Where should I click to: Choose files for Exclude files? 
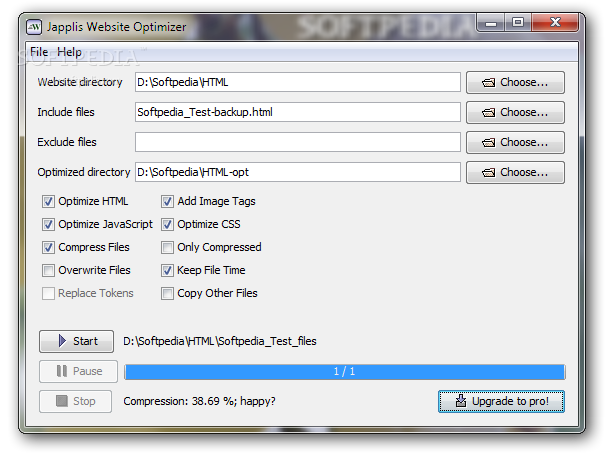pos(515,143)
